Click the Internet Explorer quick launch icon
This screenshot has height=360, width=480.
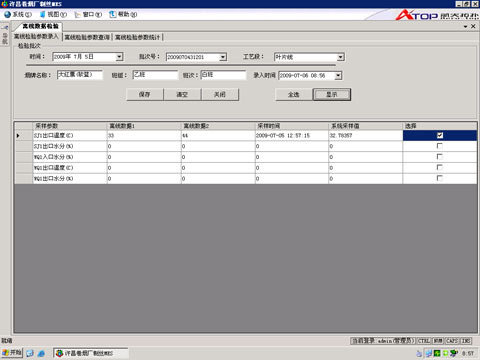pyautogui.click(x=41, y=353)
